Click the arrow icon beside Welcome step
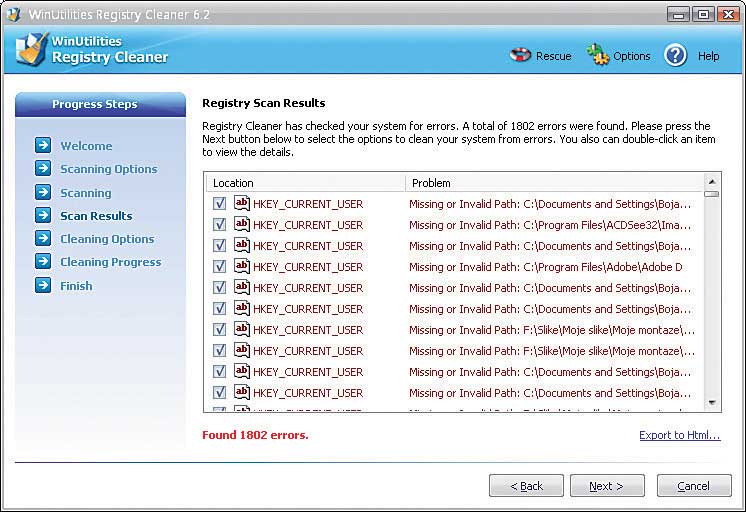The image size is (746, 512). coord(43,145)
